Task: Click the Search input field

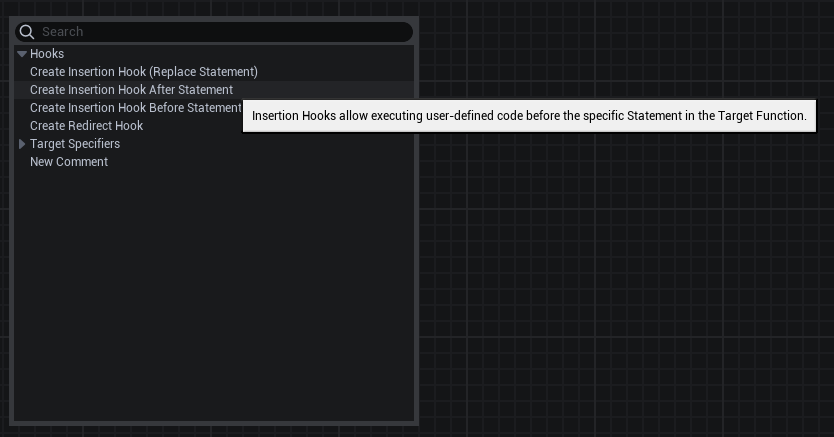Action: (x=214, y=32)
